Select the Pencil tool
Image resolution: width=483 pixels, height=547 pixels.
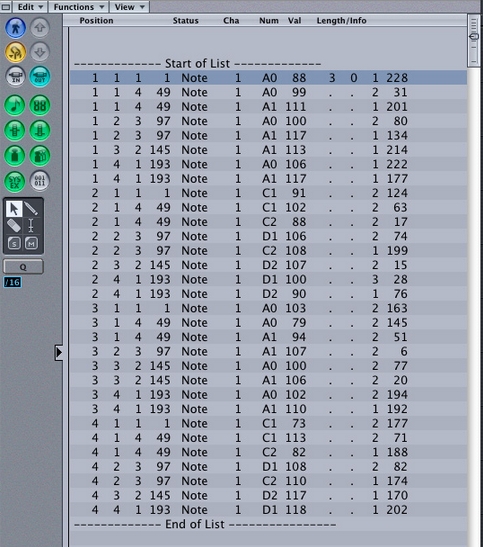pos(31,209)
